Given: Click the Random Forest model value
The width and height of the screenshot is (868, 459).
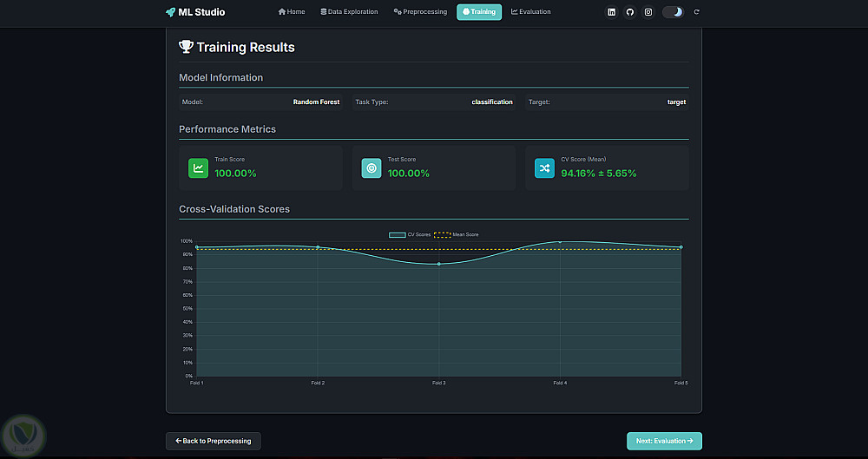Looking at the screenshot, I should (316, 102).
